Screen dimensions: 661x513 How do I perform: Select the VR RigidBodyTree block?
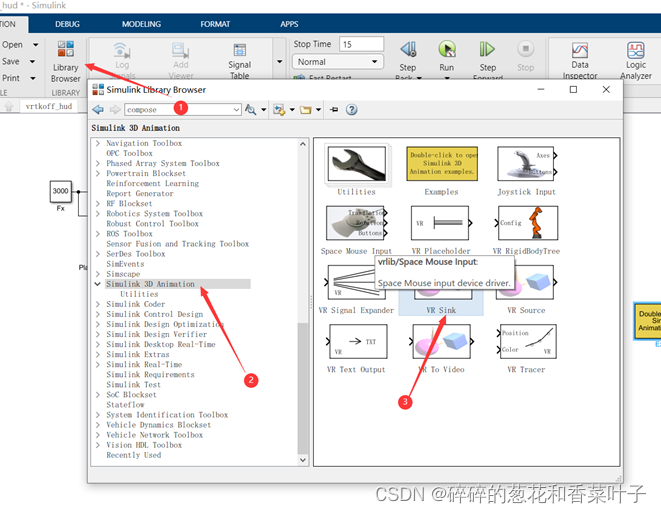coord(527,223)
